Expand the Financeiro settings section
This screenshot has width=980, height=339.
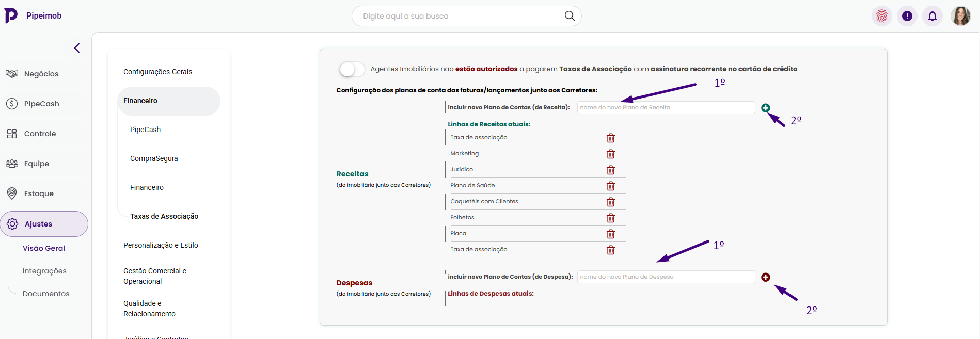pos(169,101)
